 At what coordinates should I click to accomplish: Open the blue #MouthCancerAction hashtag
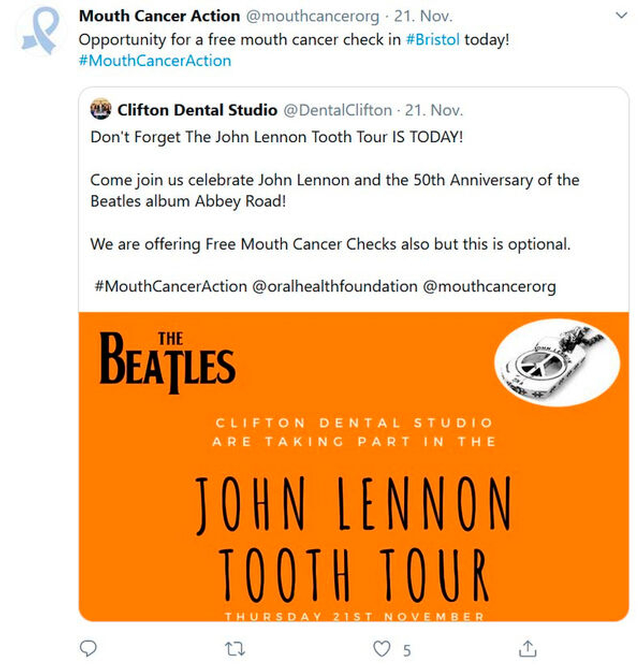point(155,61)
